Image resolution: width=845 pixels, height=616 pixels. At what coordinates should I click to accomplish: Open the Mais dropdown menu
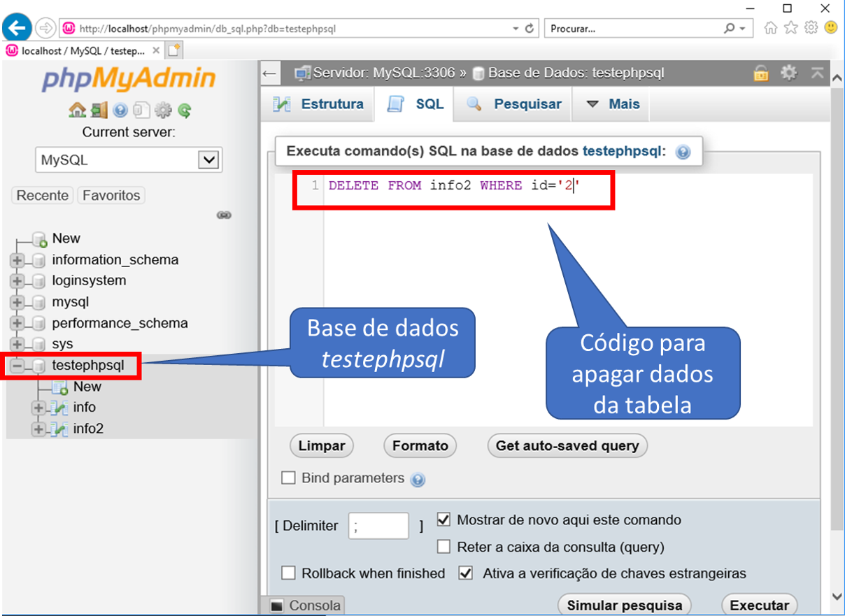(x=612, y=104)
